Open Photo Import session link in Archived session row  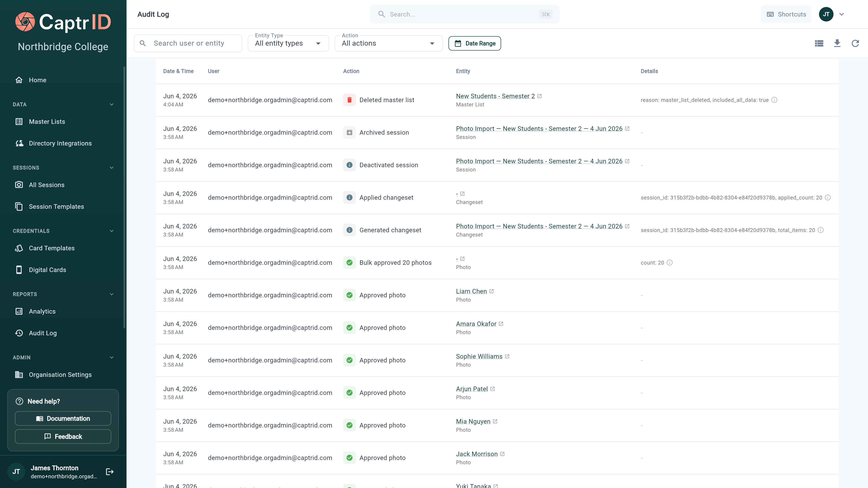click(x=539, y=129)
